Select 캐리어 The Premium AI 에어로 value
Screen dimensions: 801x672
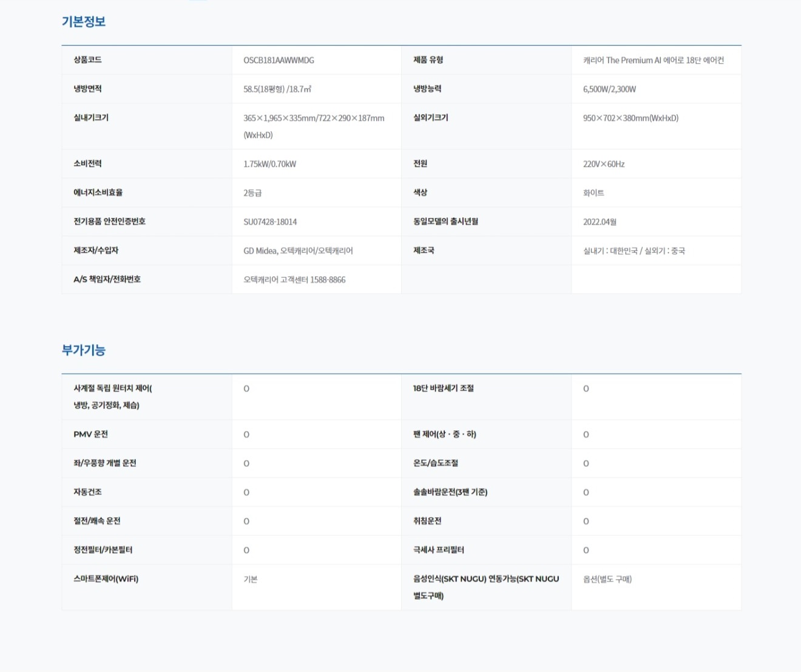pos(653,60)
